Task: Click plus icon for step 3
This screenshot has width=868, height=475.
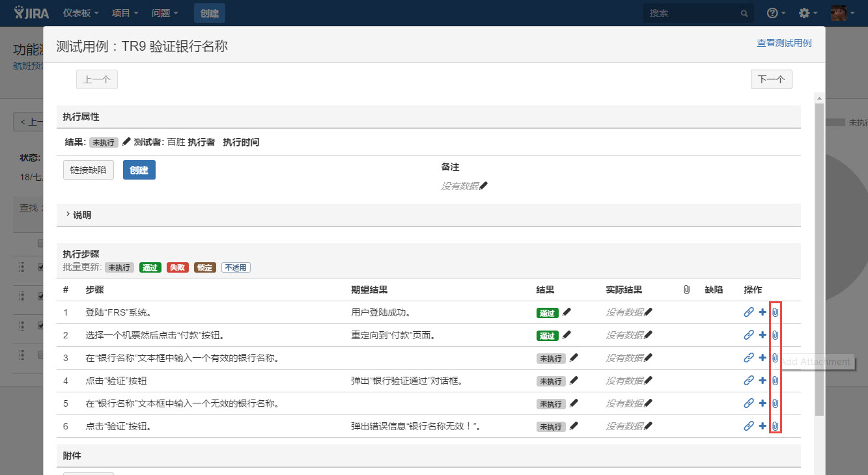Action: (x=763, y=358)
